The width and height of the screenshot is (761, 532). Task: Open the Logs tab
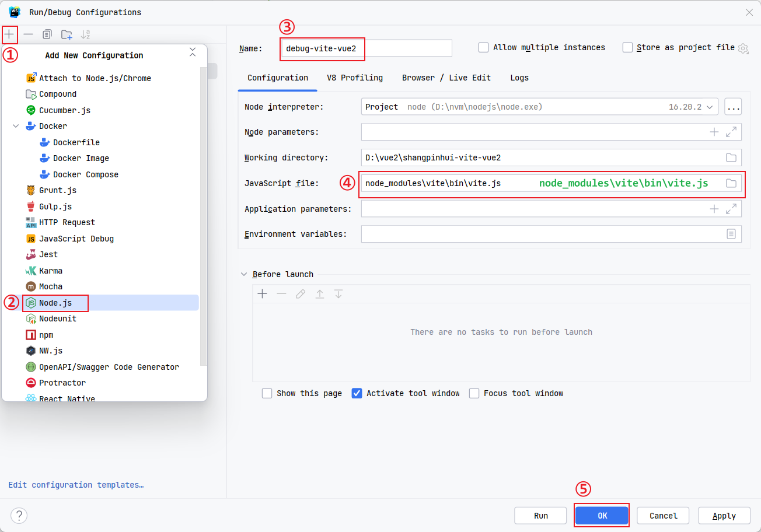(519, 78)
